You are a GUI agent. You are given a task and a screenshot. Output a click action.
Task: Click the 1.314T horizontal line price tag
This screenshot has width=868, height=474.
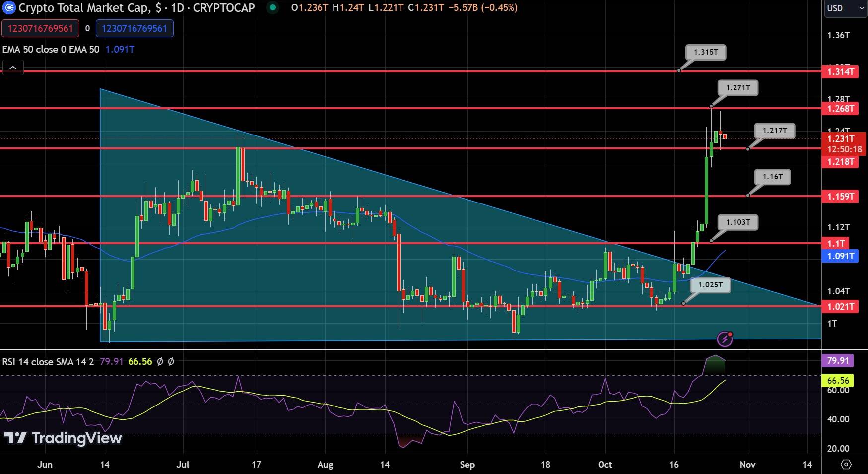(840, 72)
